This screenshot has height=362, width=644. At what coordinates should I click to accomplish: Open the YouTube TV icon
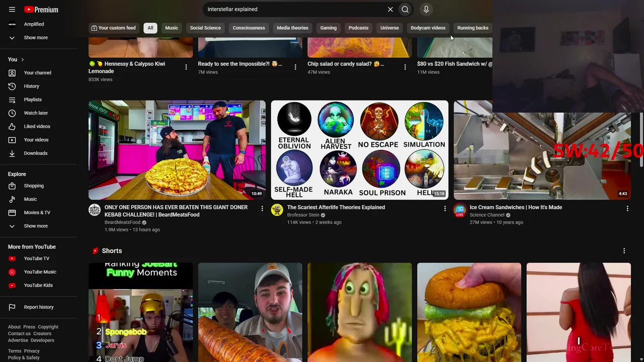12,259
